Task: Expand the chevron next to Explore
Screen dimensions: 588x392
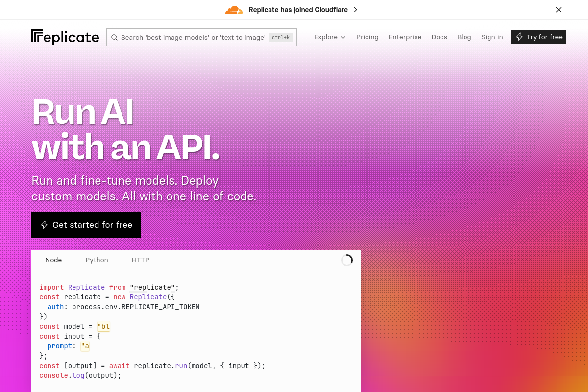Action: [343, 37]
